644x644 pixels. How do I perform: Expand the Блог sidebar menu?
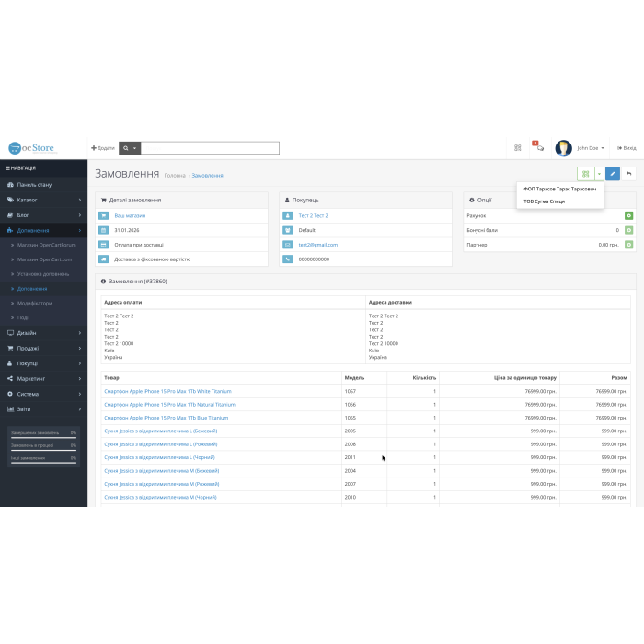(x=43, y=215)
